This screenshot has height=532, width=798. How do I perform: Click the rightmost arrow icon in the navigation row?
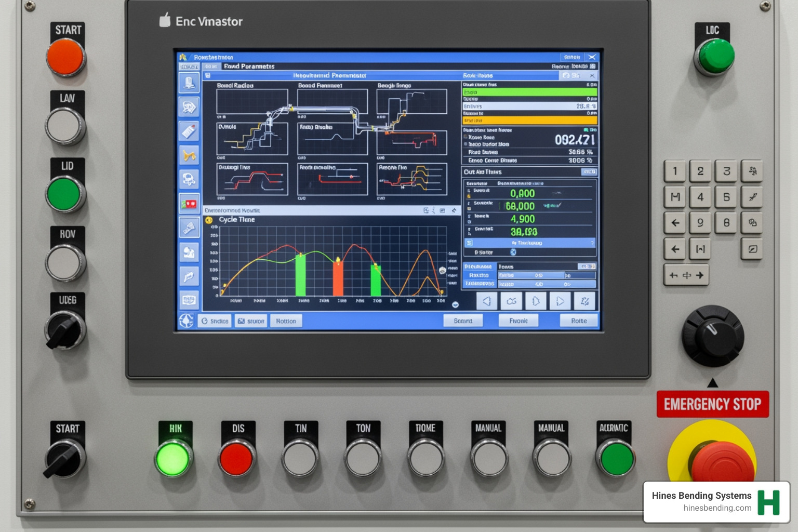[x=586, y=300]
